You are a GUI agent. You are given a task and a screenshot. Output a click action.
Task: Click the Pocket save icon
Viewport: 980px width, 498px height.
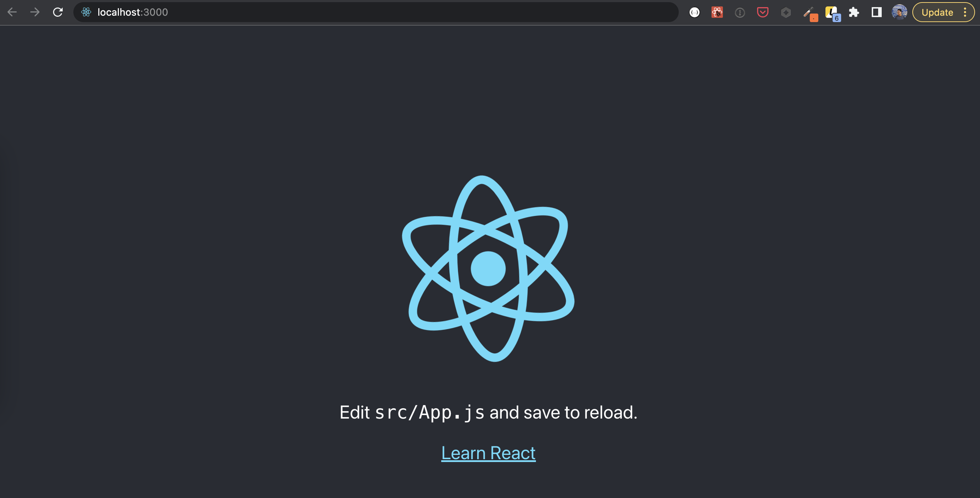coord(762,11)
